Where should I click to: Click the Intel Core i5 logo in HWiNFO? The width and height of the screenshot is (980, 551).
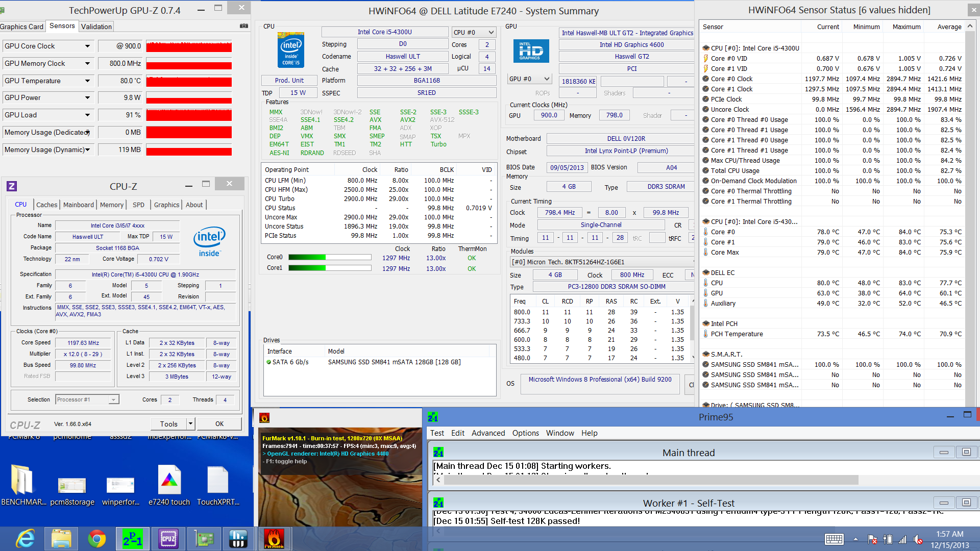click(291, 50)
